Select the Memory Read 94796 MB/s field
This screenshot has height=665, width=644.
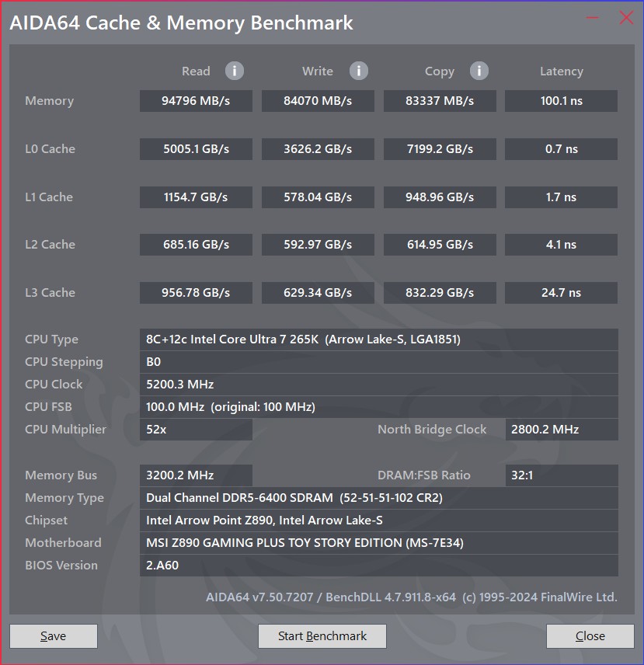tap(196, 101)
